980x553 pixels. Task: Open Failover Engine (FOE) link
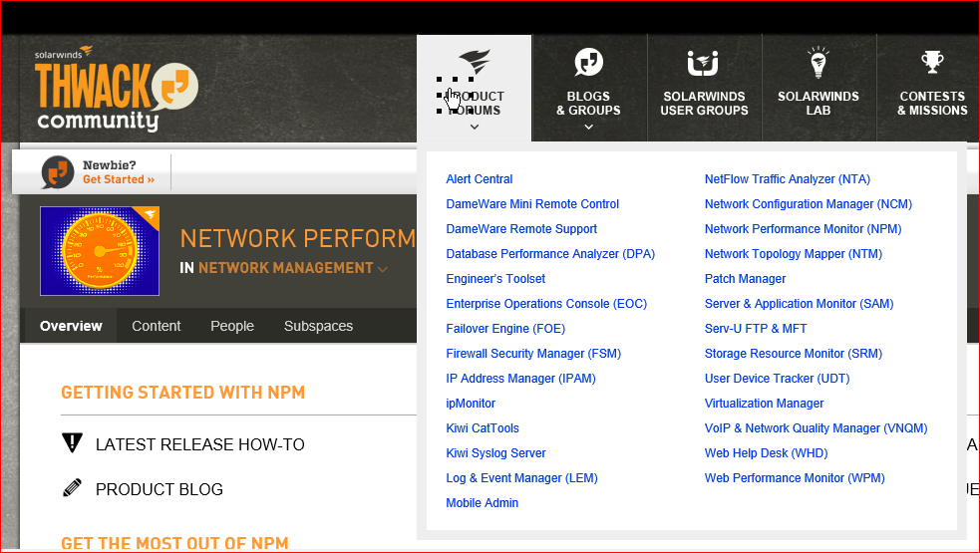click(x=505, y=329)
